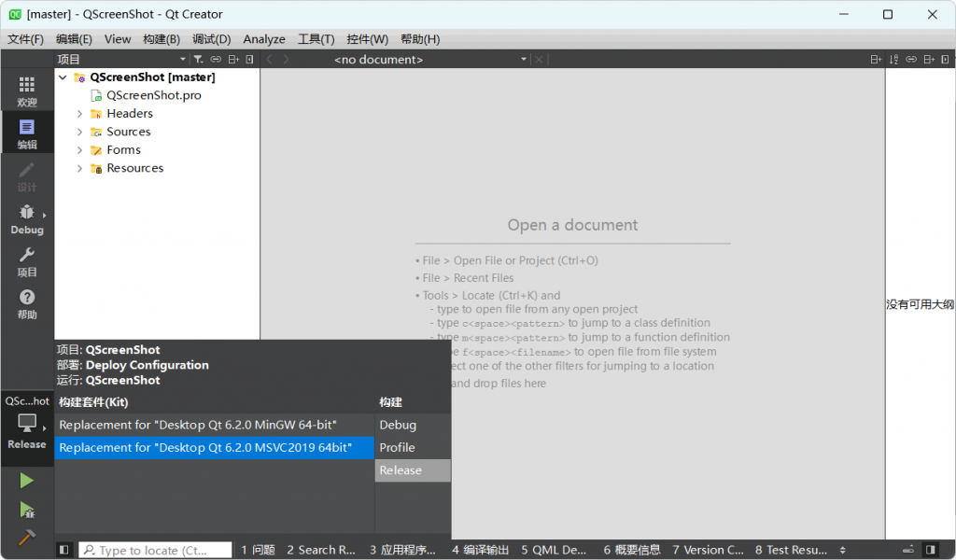Expand the Sources folder
956x560 pixels.
[79, 133]
